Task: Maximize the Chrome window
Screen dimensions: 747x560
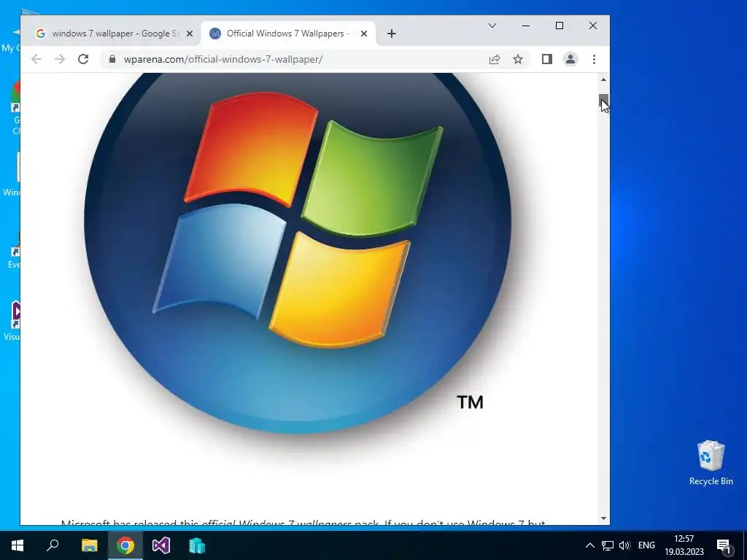Action: tap(560, 26)
